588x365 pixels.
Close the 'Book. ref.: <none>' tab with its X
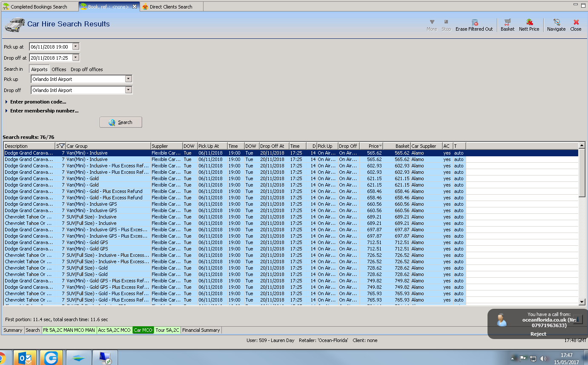[x=135, y=7]
